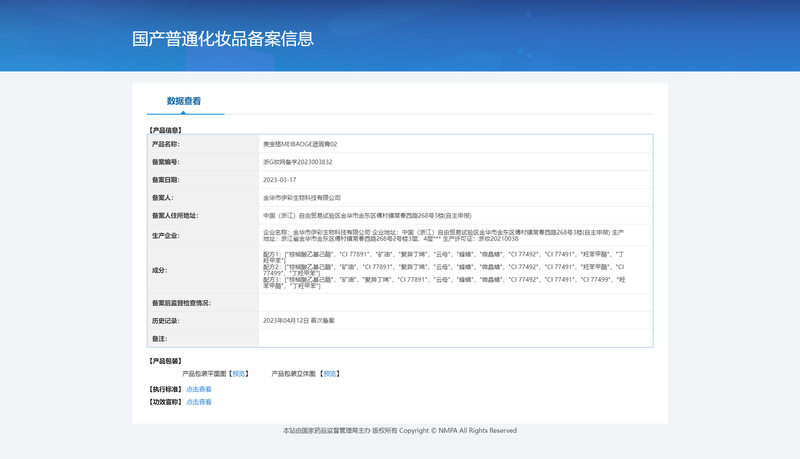Click the 成分 row label
This screenshot has width=800, height=459.
point(159,270)
